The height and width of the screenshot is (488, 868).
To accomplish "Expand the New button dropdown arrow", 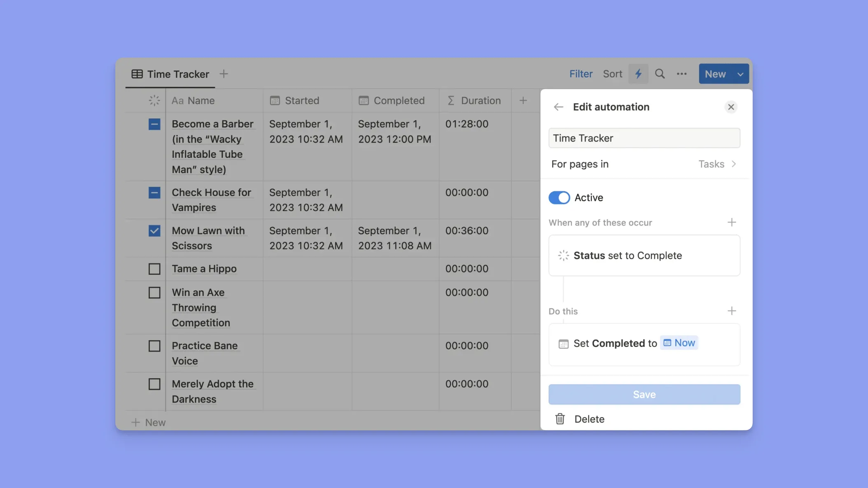I will pos(740,74).
